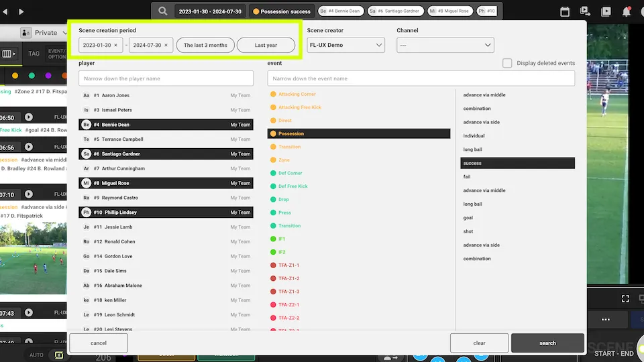Switch the list layout view icon
The width and height of the screenshot is (644, 362).
click(x=9, y=54)
